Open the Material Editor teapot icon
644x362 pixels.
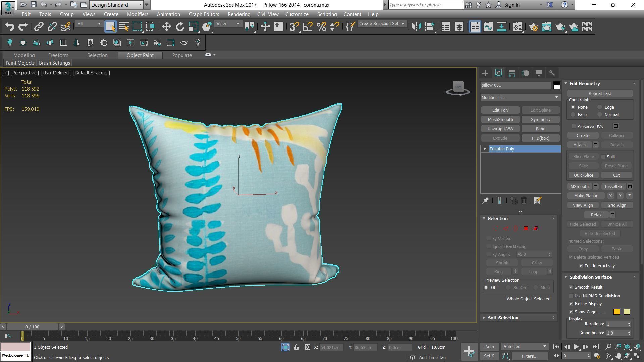pyautogui.click(x=518, y=27)
